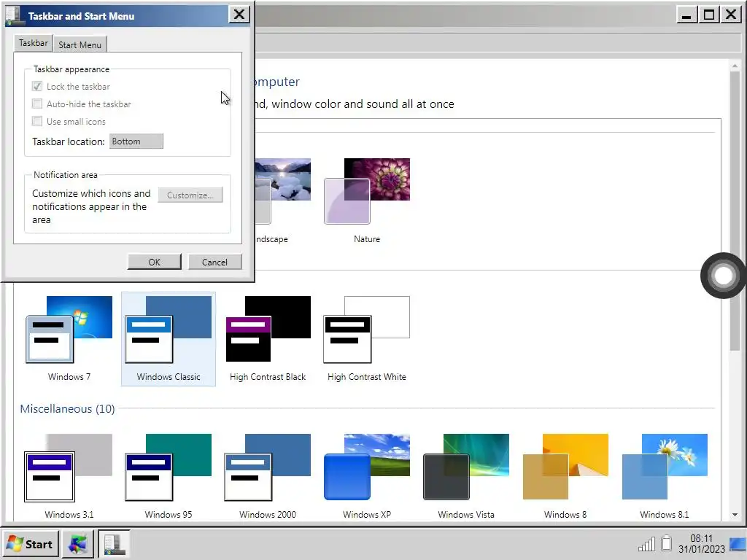Click Show desktop button in tray
747x560 pixels.
pos(738,544)
